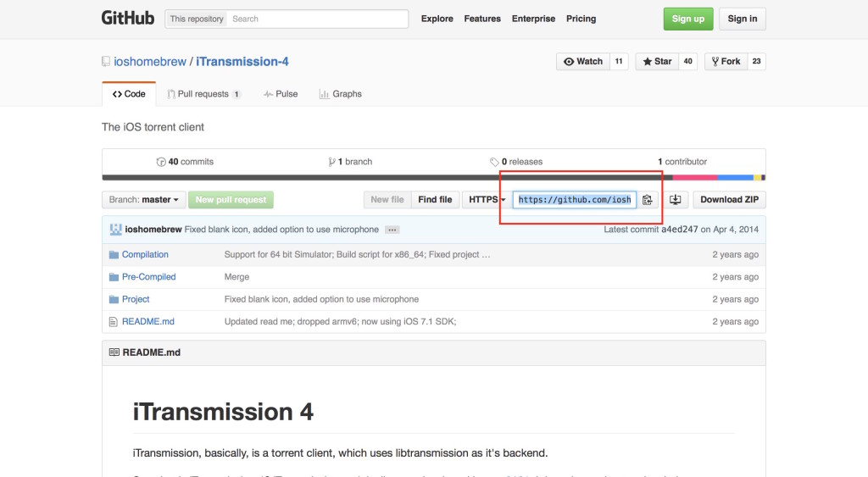Open Explore in top navigation
The image size is (868, 477).
(437, 19)
